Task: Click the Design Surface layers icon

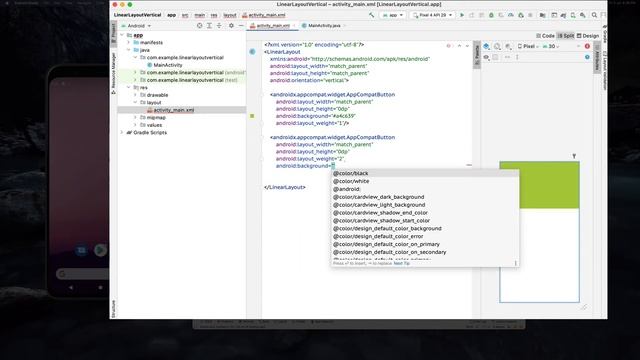Action: tap(486, 47)
